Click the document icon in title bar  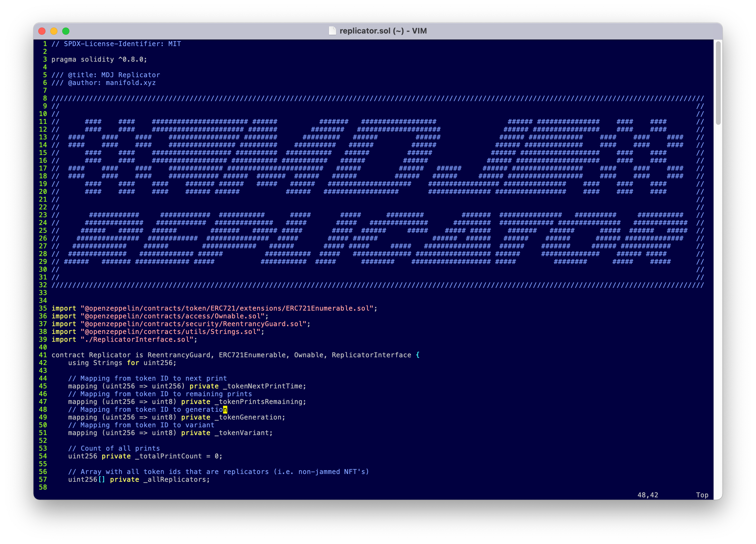332,31
